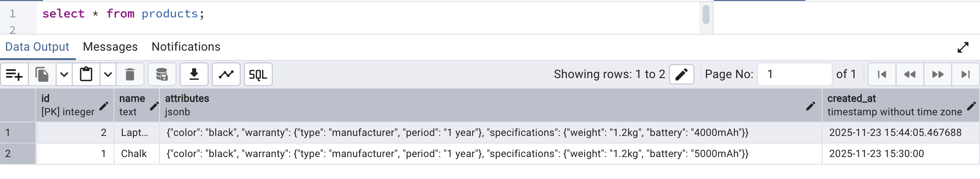Download results as file
980x179 pixels.
point(194,75)
